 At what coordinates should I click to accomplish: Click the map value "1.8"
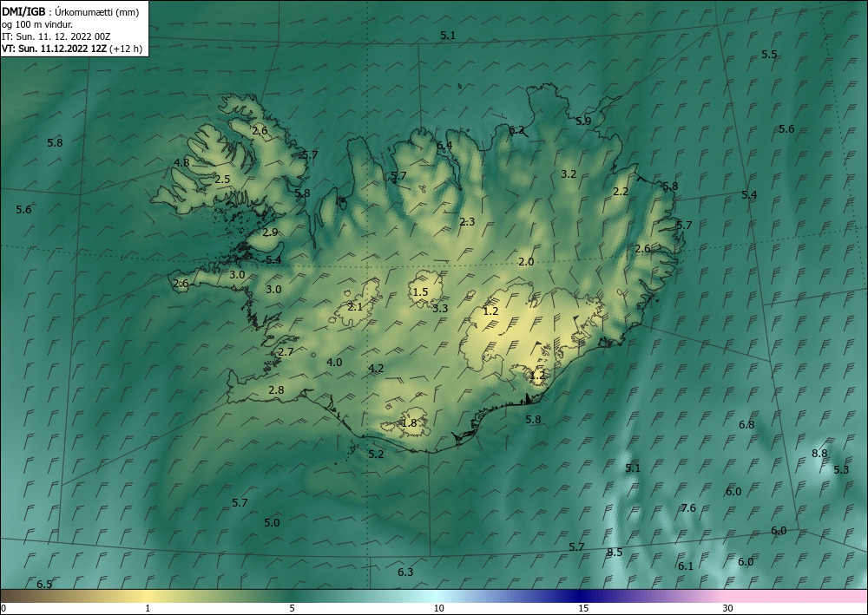(409, 423)
